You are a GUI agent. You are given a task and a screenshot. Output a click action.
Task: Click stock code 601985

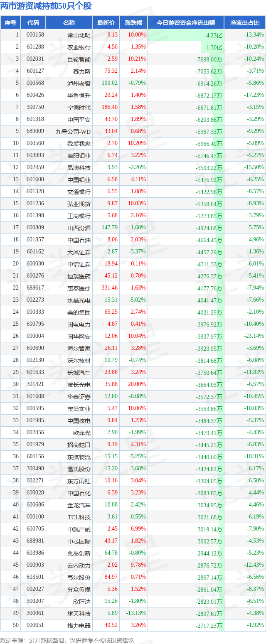[x=35, y=420]
